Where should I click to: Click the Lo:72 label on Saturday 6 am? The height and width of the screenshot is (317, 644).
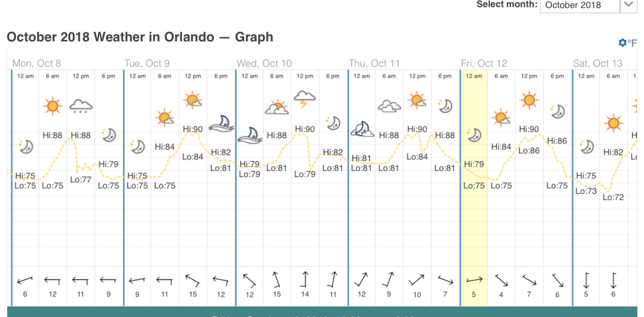point(613,197)
